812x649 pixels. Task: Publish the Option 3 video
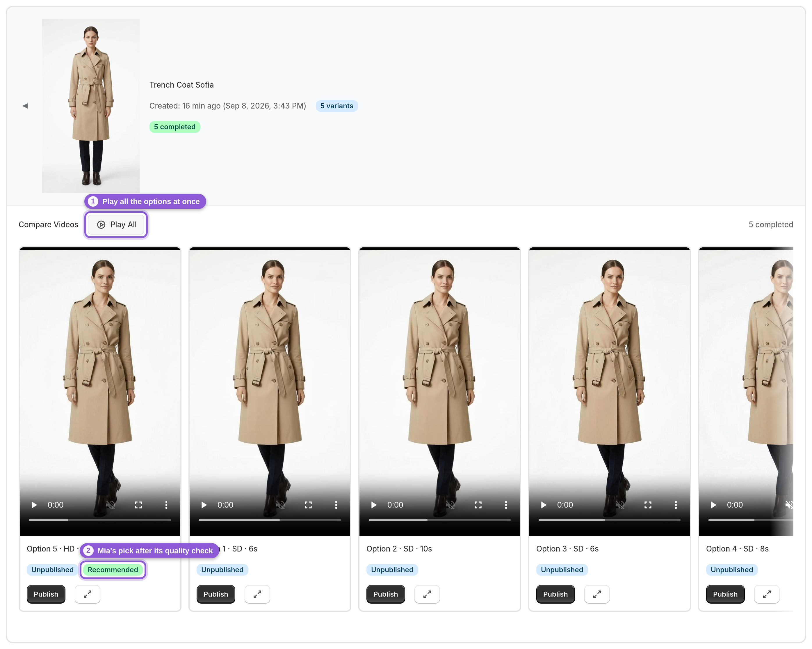(x=555, y=594)
